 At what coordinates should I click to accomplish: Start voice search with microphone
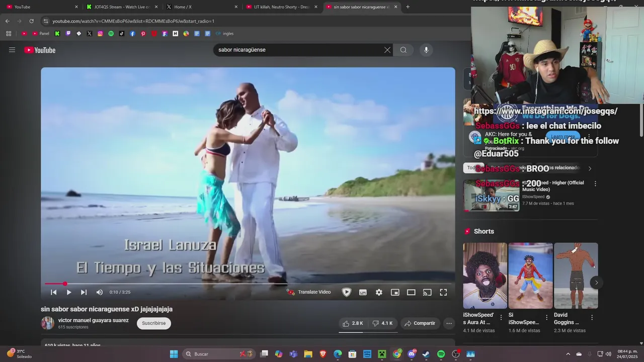(426, 50)
